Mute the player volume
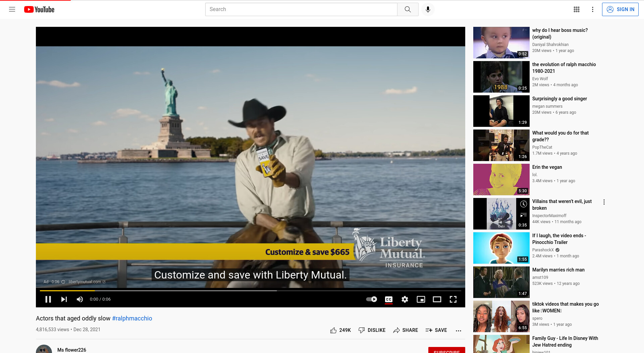644x353 pixels. [x=80, y=299]
